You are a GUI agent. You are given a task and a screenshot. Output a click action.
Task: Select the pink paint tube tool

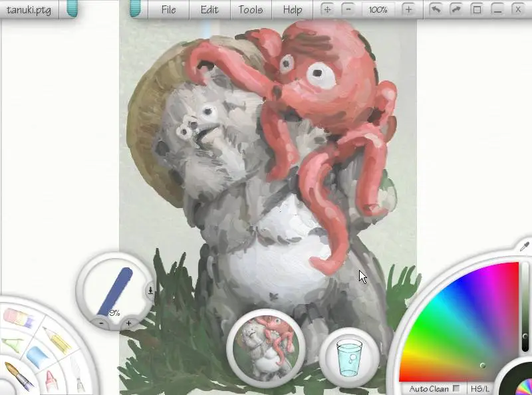[x=51, y=382]
